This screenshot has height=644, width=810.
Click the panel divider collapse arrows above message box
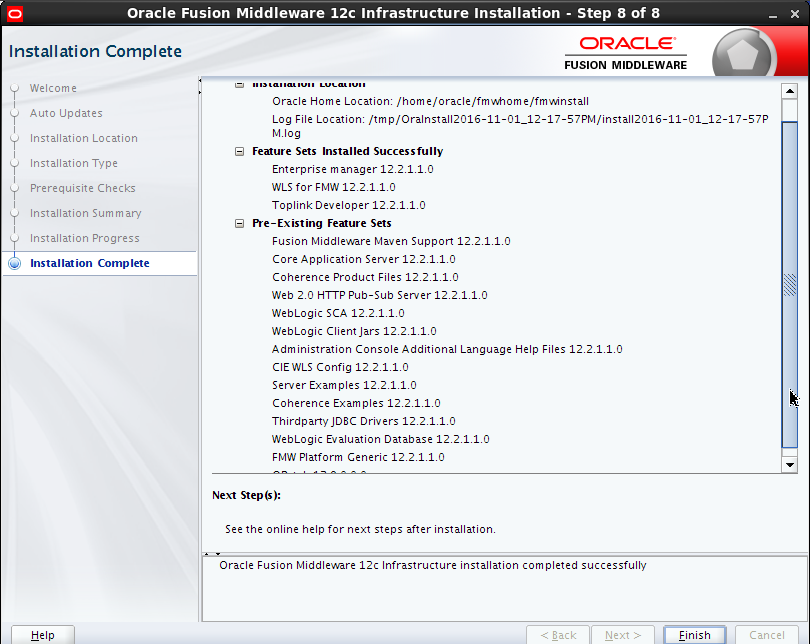tap(212, 554)
